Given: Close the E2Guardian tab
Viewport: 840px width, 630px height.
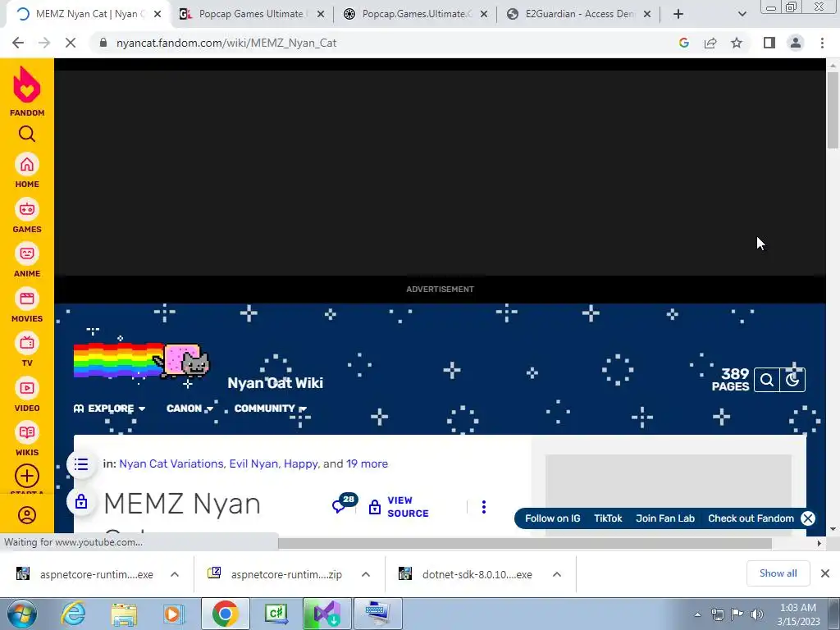Looking at the screenshot, I should tap(647, 14).
